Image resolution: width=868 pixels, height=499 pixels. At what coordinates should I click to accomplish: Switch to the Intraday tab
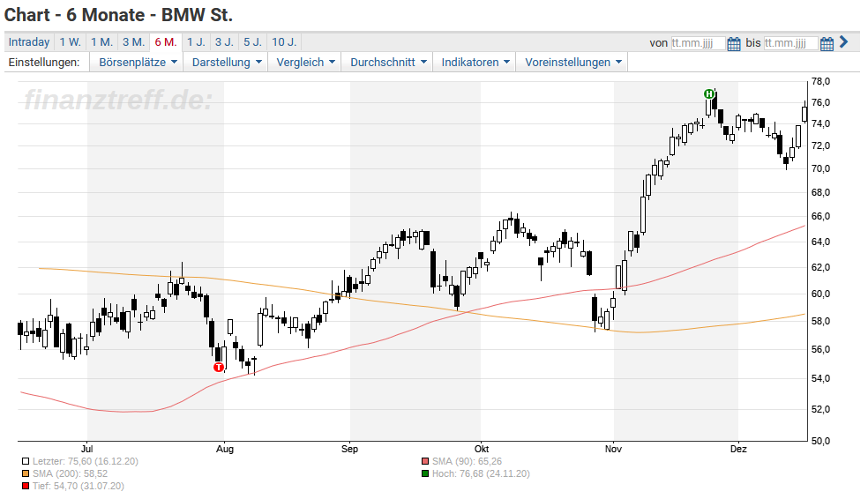[x=29, y=42]
